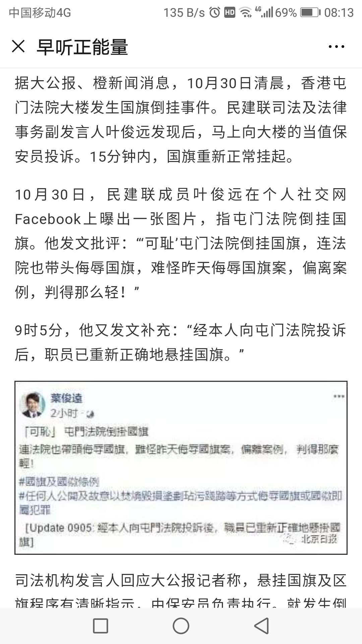The height and width of the screenshot is (644, 362).
Task: Tap the 08:13 clock in the status bar
Action: [x=339, y=13]
